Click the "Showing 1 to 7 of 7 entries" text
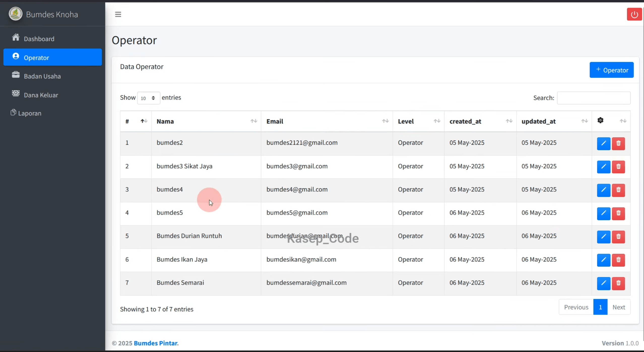This screenshot has width=644, height=352. point(156,309)
